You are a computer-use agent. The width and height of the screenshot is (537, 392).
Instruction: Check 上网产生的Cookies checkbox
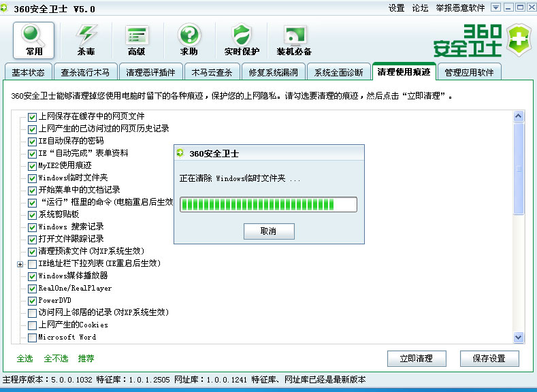click(x=32, y=325)
